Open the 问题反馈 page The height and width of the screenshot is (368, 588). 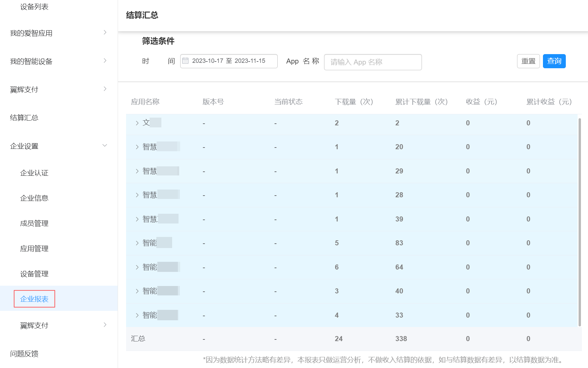coord(24,354)
